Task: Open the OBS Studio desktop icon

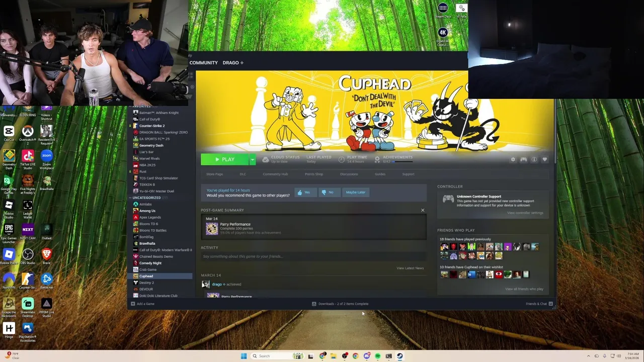Action: pos(28,256)
